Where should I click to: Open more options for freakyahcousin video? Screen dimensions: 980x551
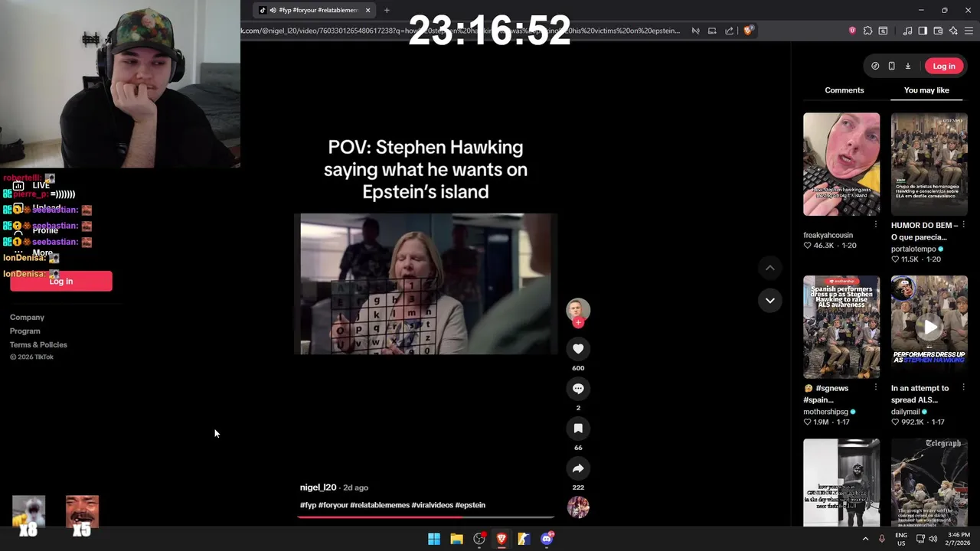pos(876,225)
